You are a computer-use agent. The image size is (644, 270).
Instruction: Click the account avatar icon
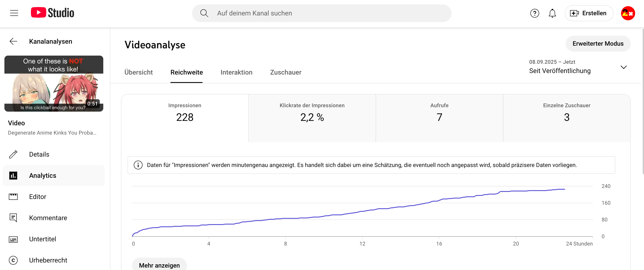click(x=628, y=13)
